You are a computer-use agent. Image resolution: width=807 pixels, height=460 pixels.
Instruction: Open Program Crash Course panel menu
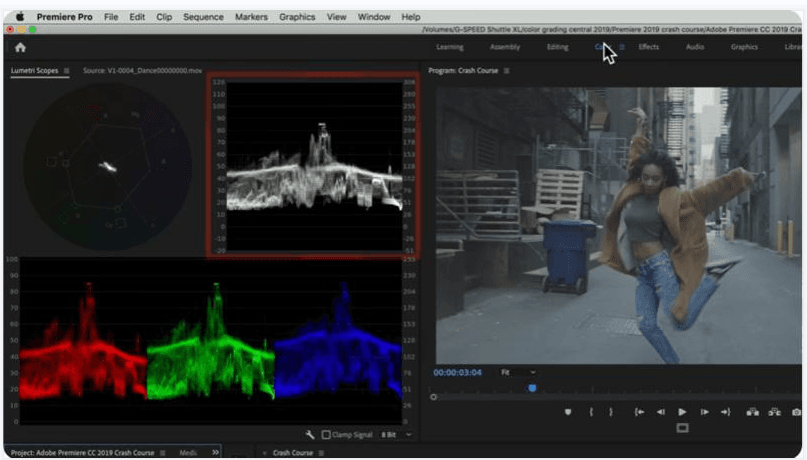pos(506,70)
